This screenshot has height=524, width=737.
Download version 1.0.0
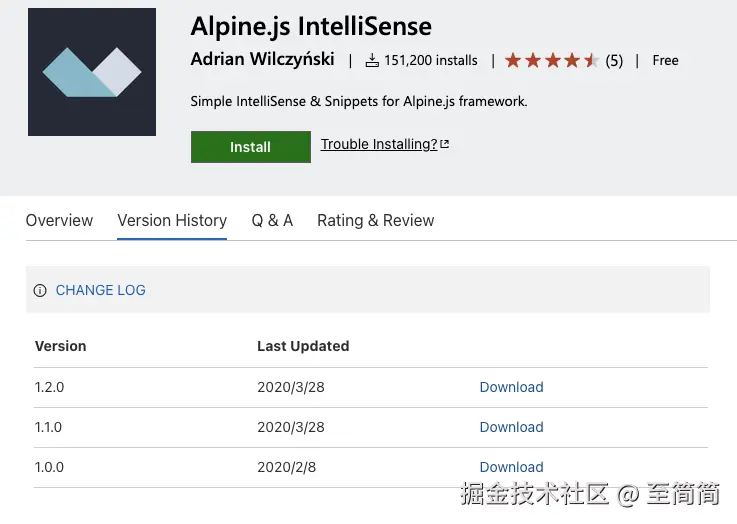click(511, 467)
